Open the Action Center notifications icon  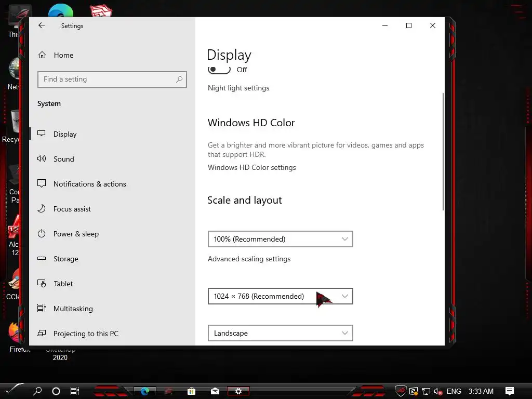coord(510,391)
